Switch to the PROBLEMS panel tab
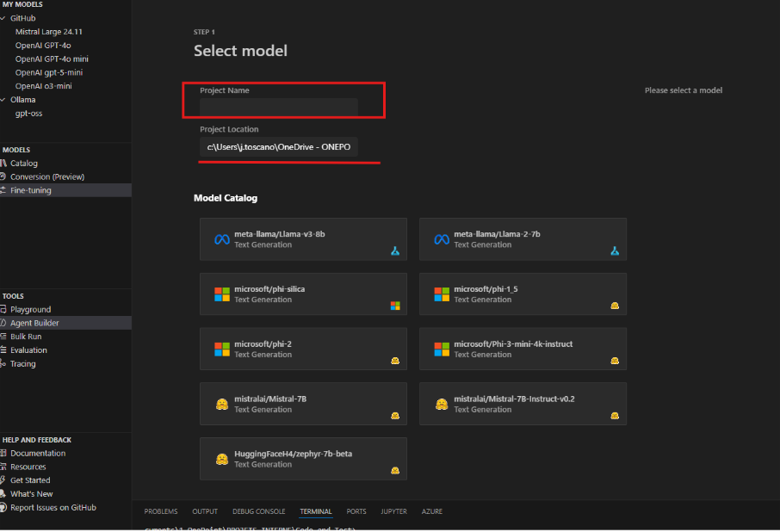 [161, 511]
